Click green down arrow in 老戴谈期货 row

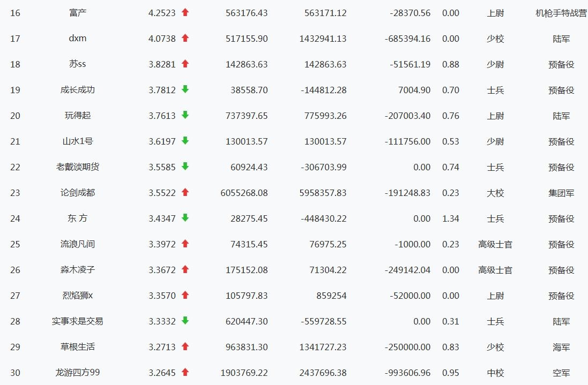185,167
